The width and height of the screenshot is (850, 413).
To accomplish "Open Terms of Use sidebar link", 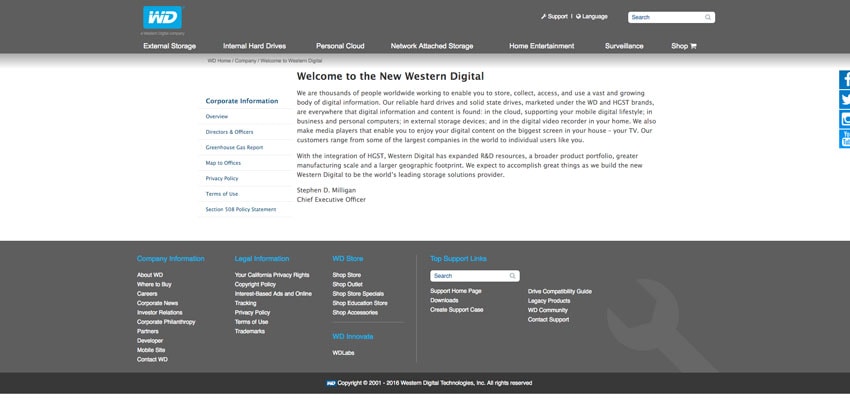I will click(x=222, y=194).
